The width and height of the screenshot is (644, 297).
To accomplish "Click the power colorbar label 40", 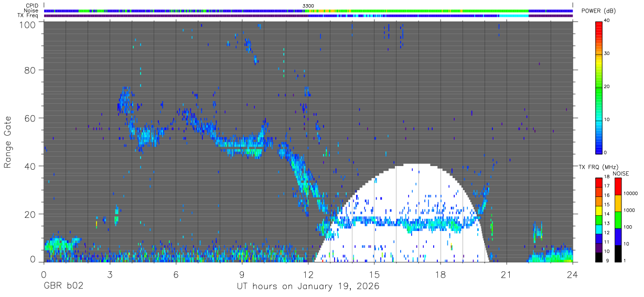I will pyautogui.click(x=606, y=20).
